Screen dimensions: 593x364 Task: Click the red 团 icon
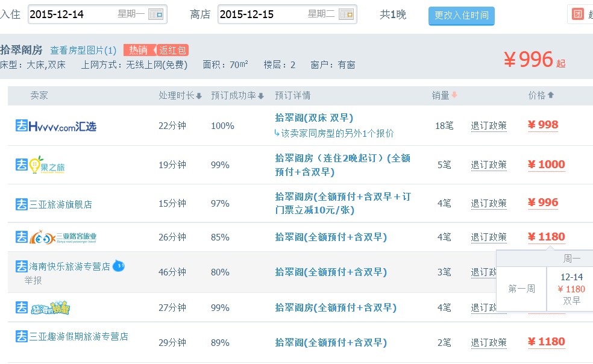coord(578,14)
